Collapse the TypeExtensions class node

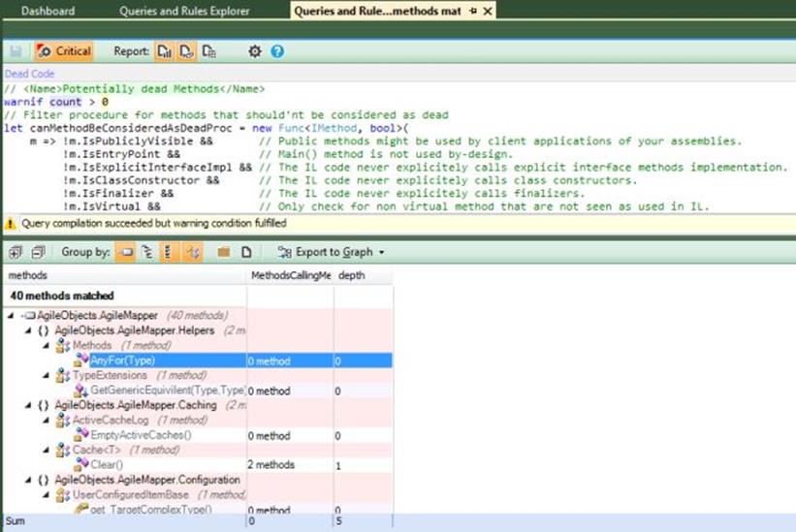click(x=47, y=375)
